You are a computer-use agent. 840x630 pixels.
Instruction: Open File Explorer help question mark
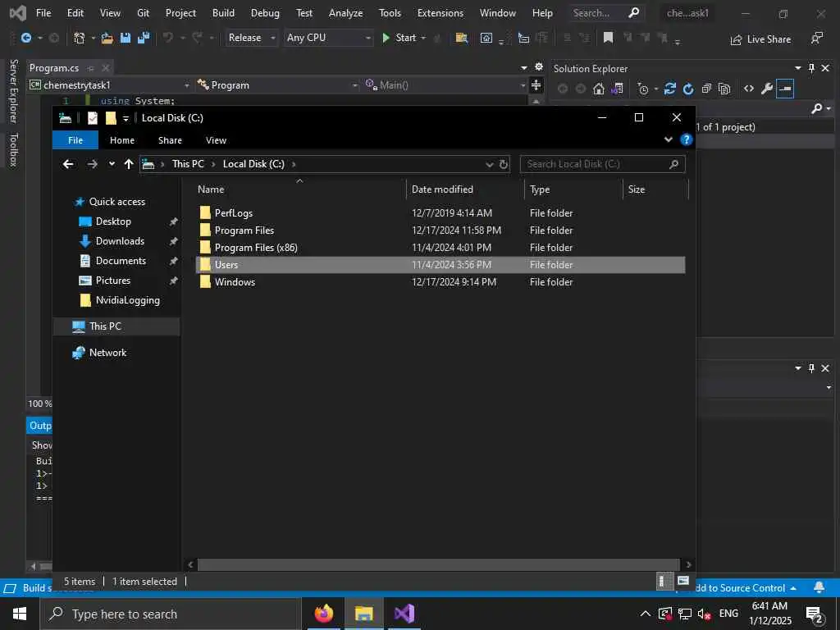687,139
